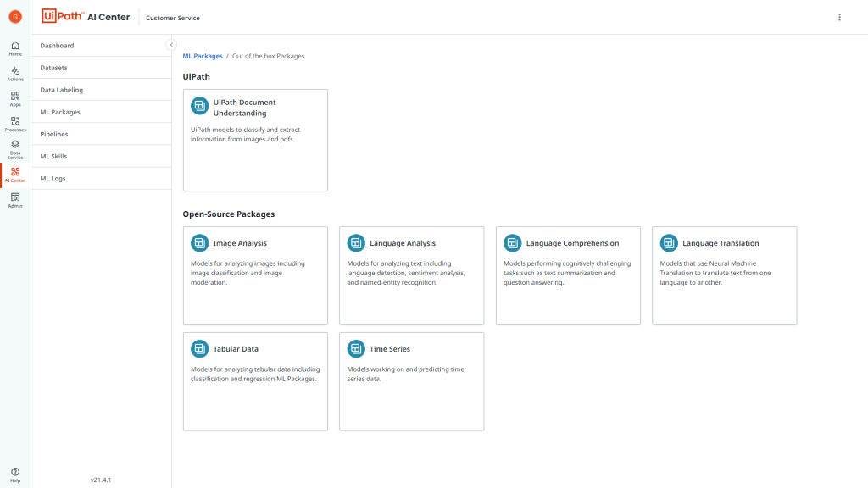Click the Time Series card description text
This screenshot has width=868, height=488.
406,374
